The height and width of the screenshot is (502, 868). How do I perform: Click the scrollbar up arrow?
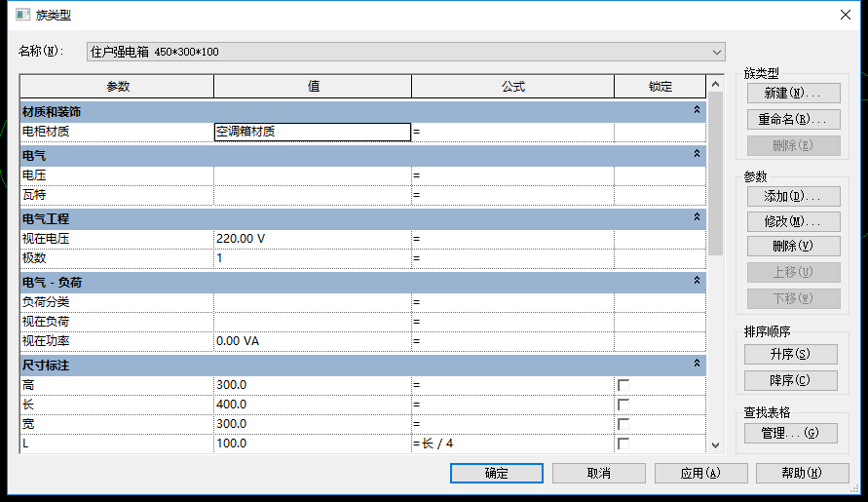click(715, 84)
